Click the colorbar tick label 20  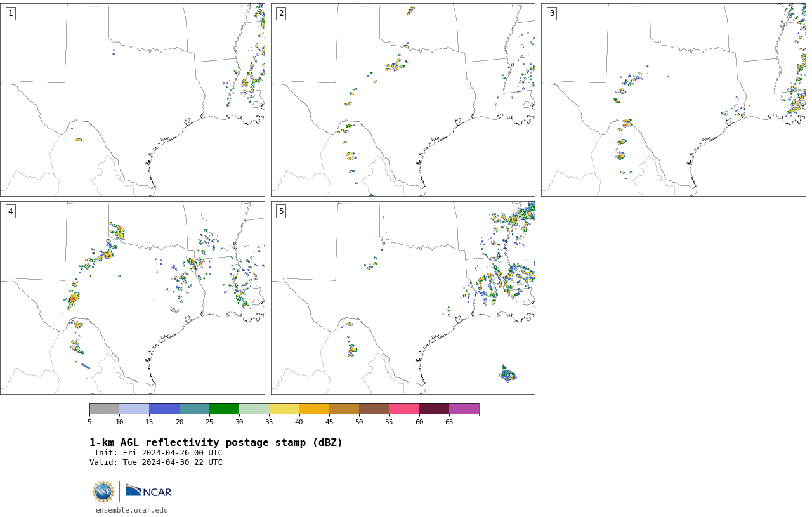pyautogui.click(x=180, y=422)
